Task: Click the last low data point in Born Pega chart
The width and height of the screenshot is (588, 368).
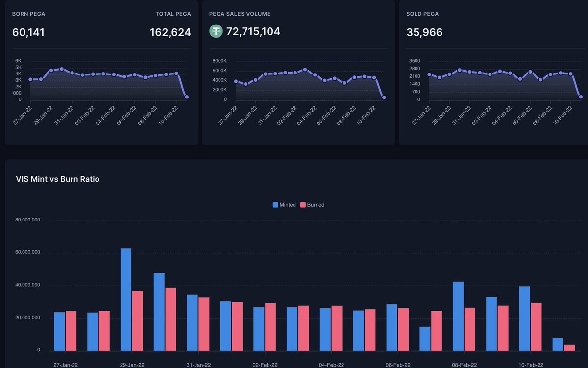Action: point(187,97)
